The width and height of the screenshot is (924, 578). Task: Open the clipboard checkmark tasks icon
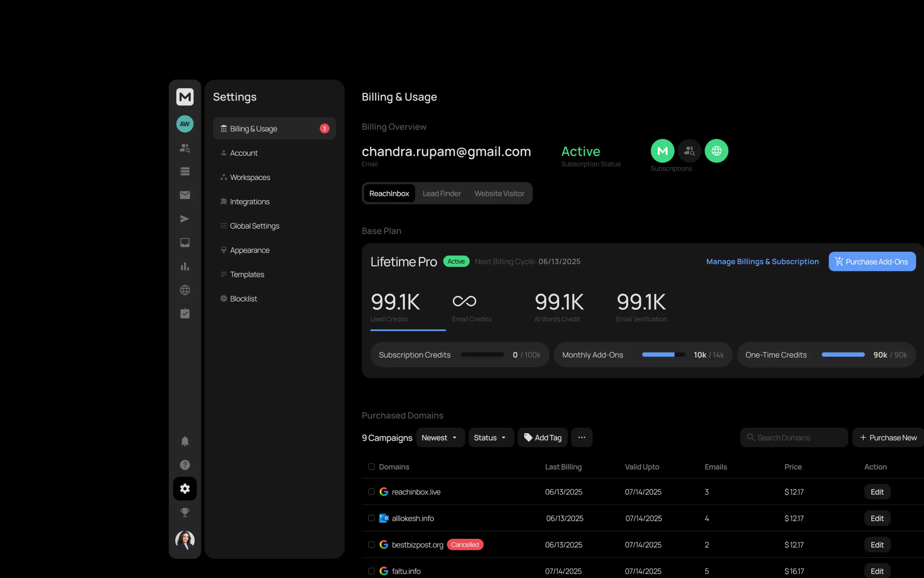185,313
